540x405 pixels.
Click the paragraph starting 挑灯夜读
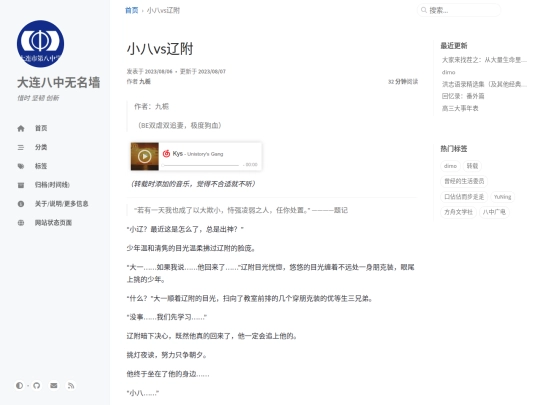[167, 355]
